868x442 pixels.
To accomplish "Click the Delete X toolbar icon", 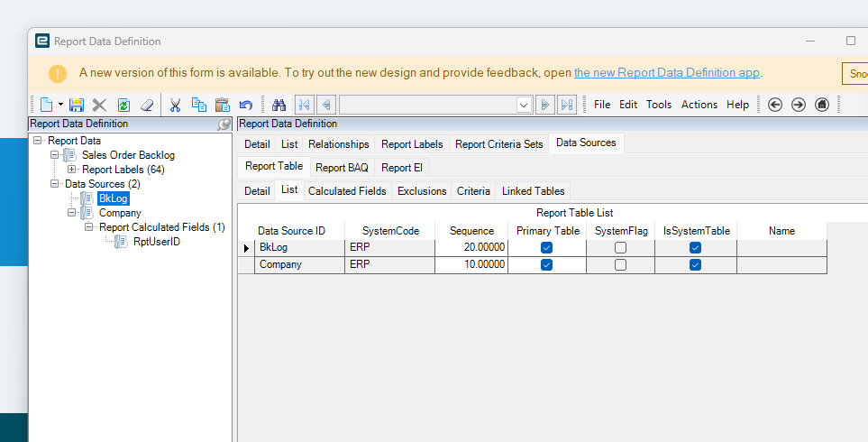I will point(100,105).
